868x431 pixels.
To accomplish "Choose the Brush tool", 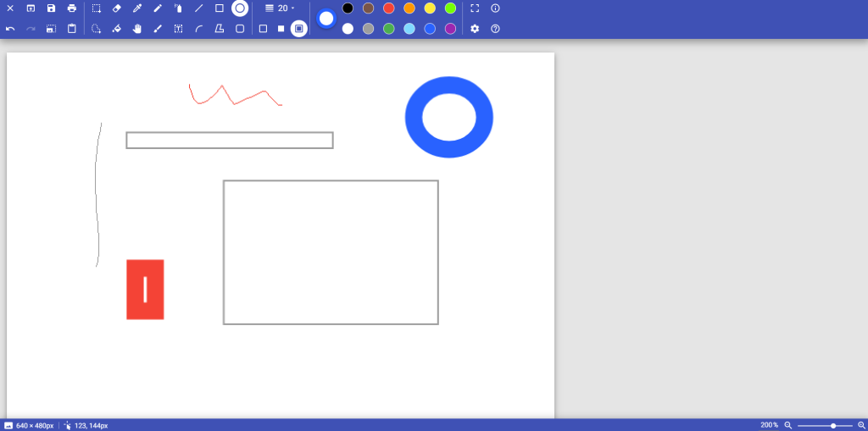I will tap(158, 29).
